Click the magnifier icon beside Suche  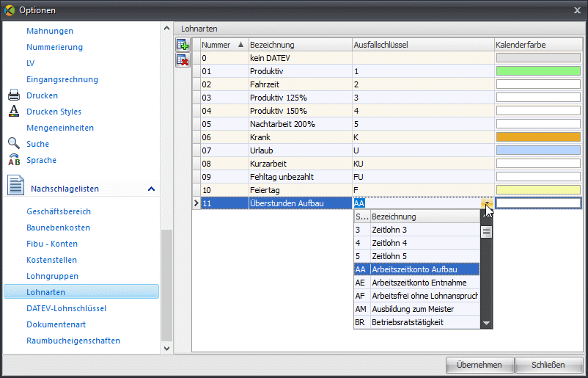14,143
